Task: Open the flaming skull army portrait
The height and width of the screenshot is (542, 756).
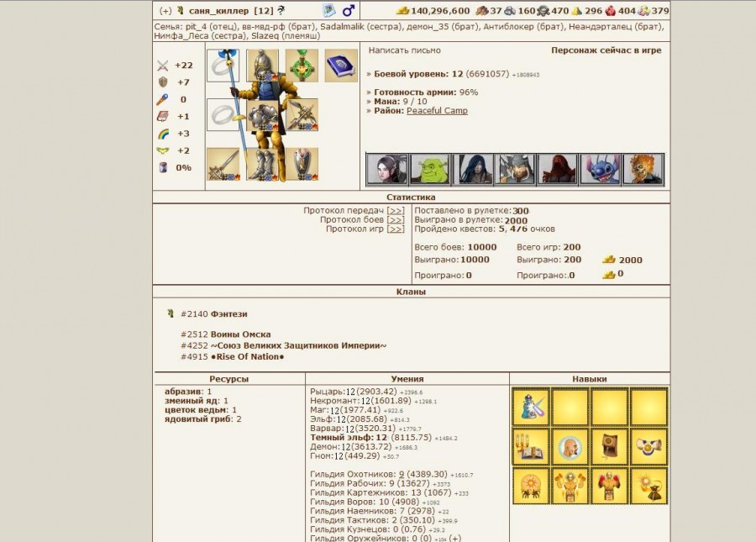Action: point(643,169)
